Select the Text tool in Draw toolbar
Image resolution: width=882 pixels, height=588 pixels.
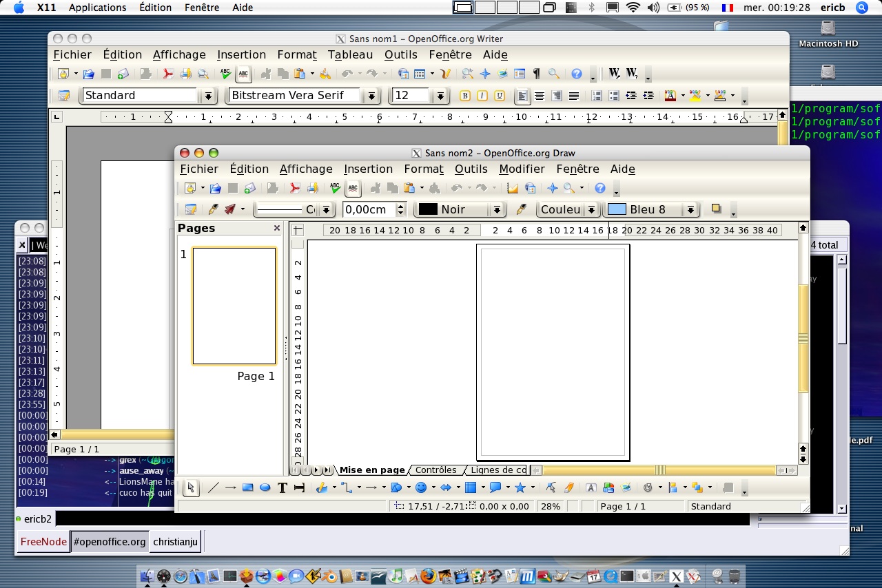point(282,488)
